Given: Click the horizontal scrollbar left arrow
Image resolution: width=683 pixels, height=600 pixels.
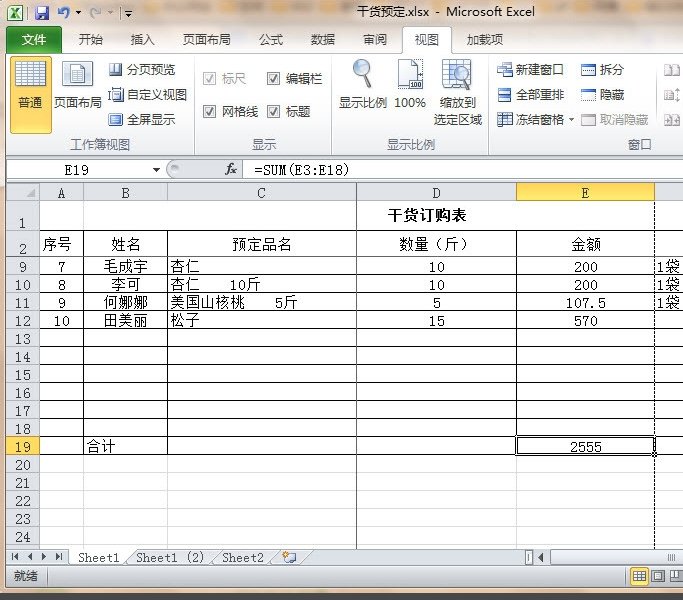Looking at the screenshot, I should [541, 557].
